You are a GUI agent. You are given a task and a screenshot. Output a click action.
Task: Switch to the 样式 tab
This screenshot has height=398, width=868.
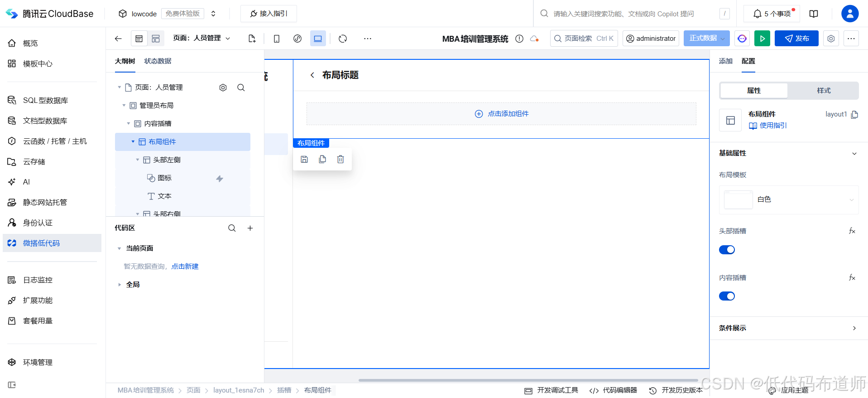click(824, 91)
